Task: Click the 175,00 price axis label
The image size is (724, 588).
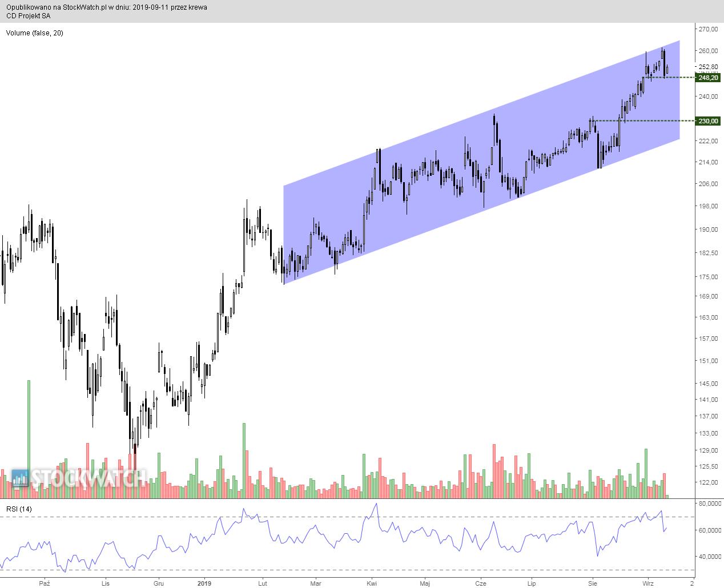Action: coord(709,277)
